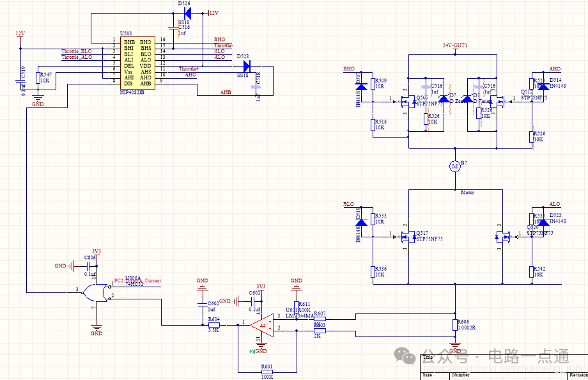The height and width of the screenshot is (380, 588).
Task: Click the ALO label near D523
Action: coord(555,204)
